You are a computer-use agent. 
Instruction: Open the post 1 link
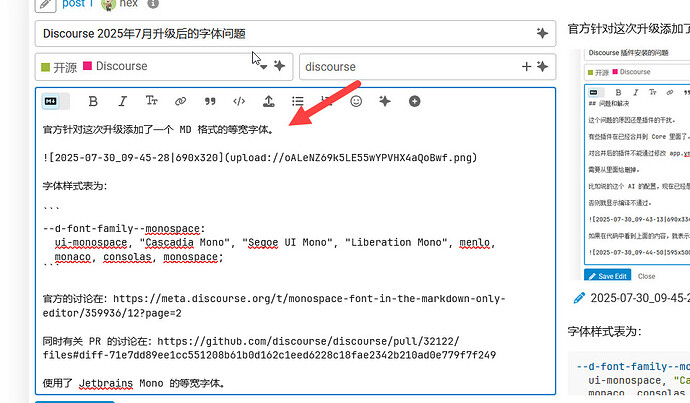click(x=77, y=4)
